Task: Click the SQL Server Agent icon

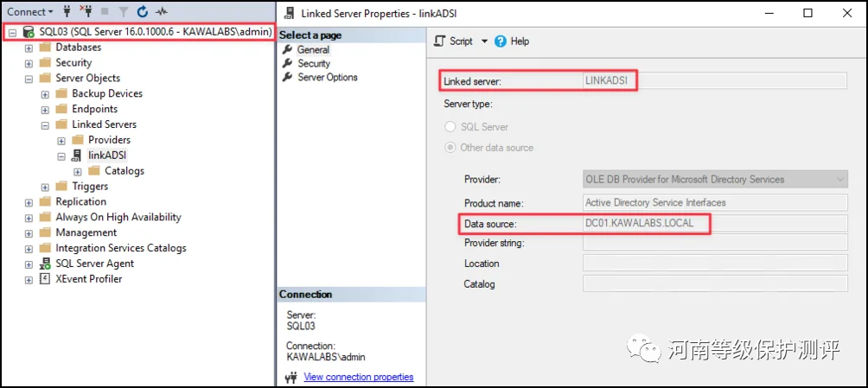Action: click(x=45, y=264)
